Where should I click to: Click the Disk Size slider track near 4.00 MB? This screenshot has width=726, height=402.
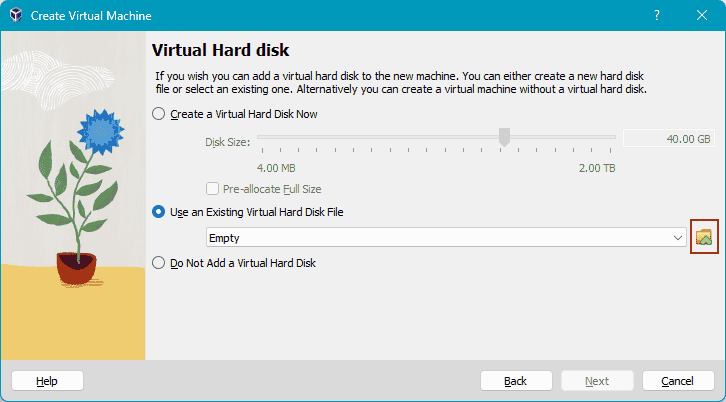(266, 137)
